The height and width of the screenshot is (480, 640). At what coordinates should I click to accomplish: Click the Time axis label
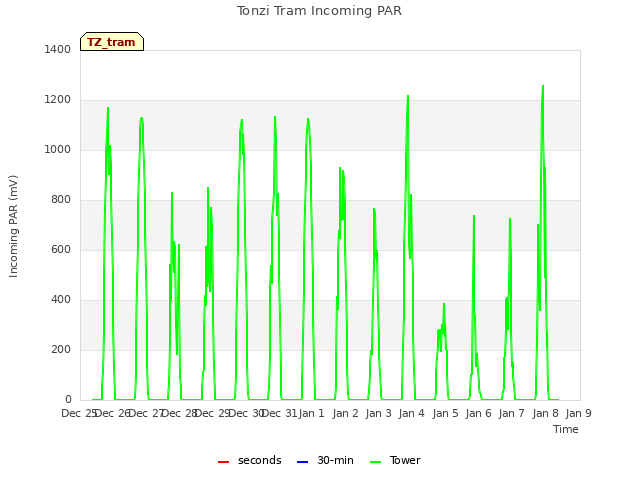tap(566, 429)
